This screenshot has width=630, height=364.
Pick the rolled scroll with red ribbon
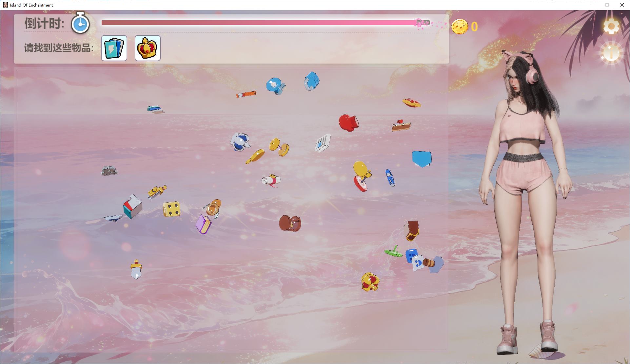pyautogui.click(x=271, y=180)
